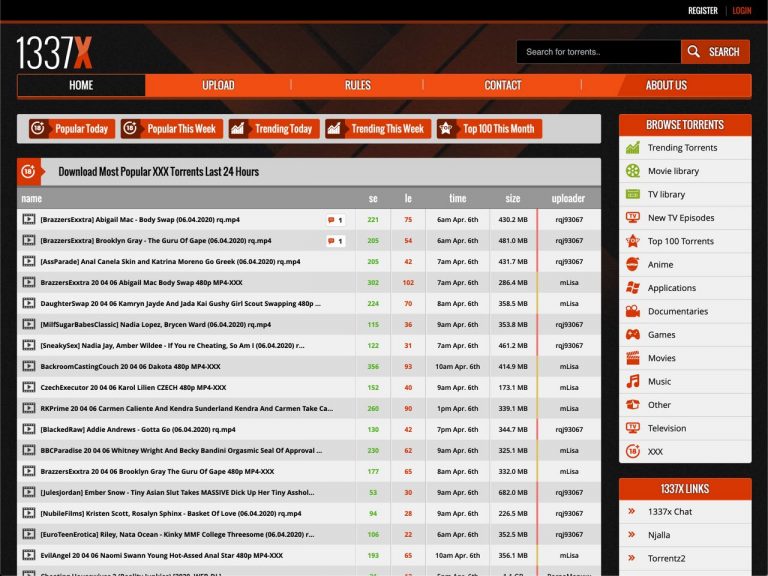Click the Login link

(742, 11)
